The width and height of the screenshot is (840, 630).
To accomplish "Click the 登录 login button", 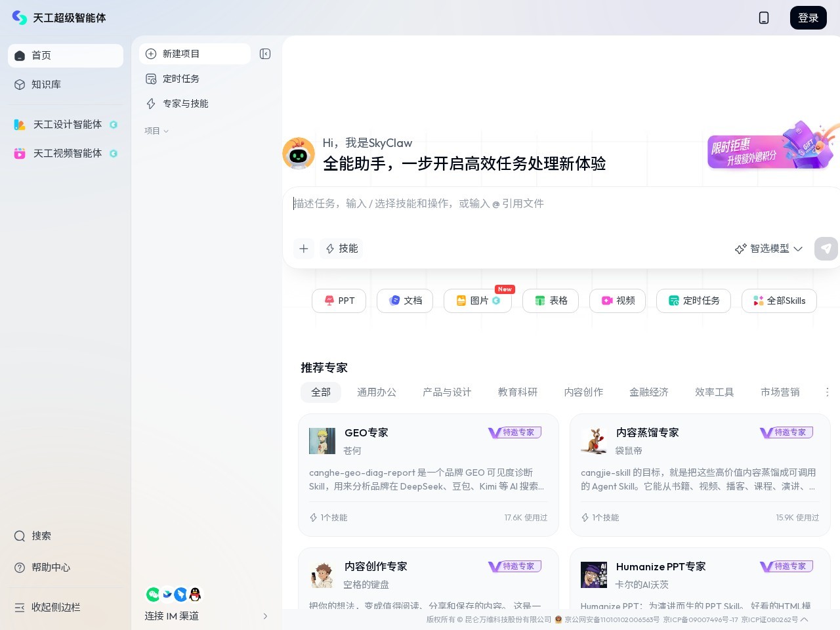I will [808, 18].
